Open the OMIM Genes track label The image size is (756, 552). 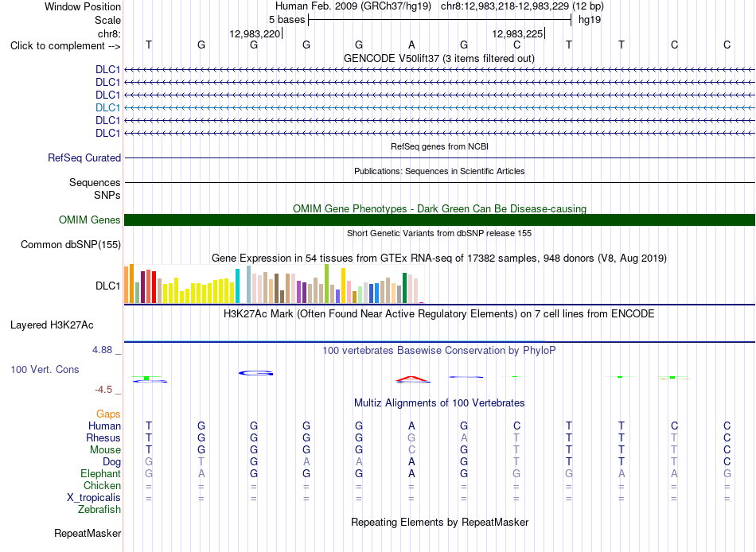point(89,220)
